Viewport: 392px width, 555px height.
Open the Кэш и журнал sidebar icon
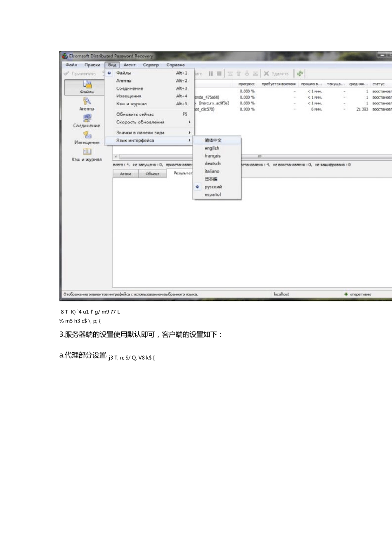(x=87, y=154)
